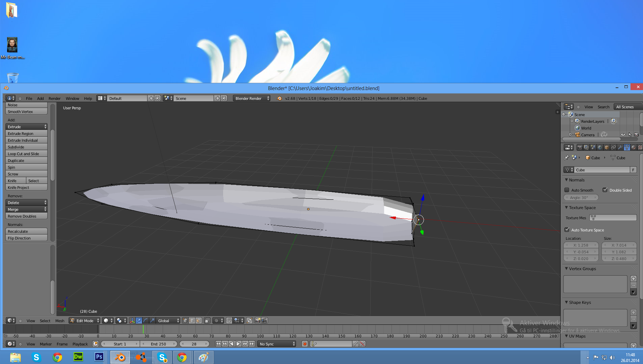The height and width of the screenshot is (364, 643).
Task: Toggle limit selection to visible
Action: [x=207, y=320]
